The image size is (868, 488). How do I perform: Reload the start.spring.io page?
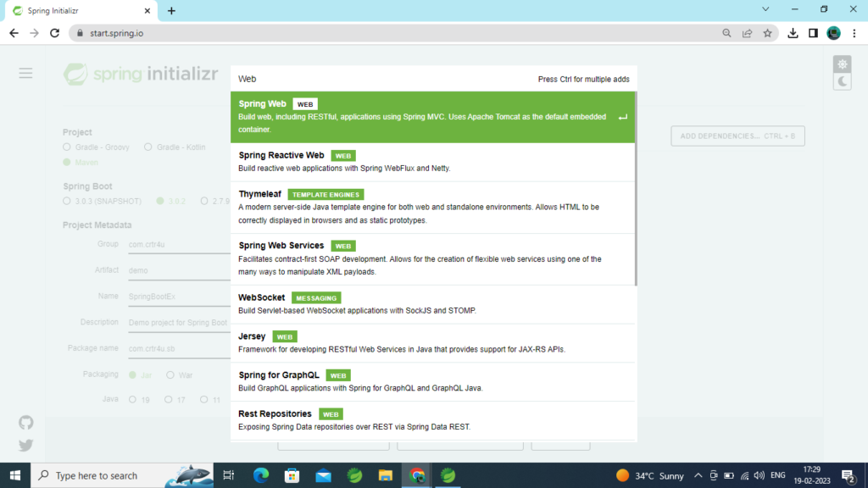coord(54,33)
